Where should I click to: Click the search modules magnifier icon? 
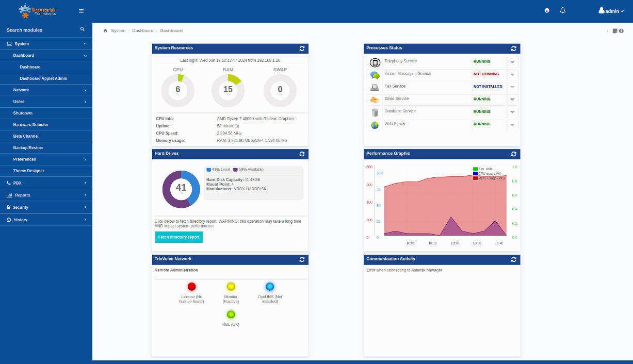tap(83, 29)
